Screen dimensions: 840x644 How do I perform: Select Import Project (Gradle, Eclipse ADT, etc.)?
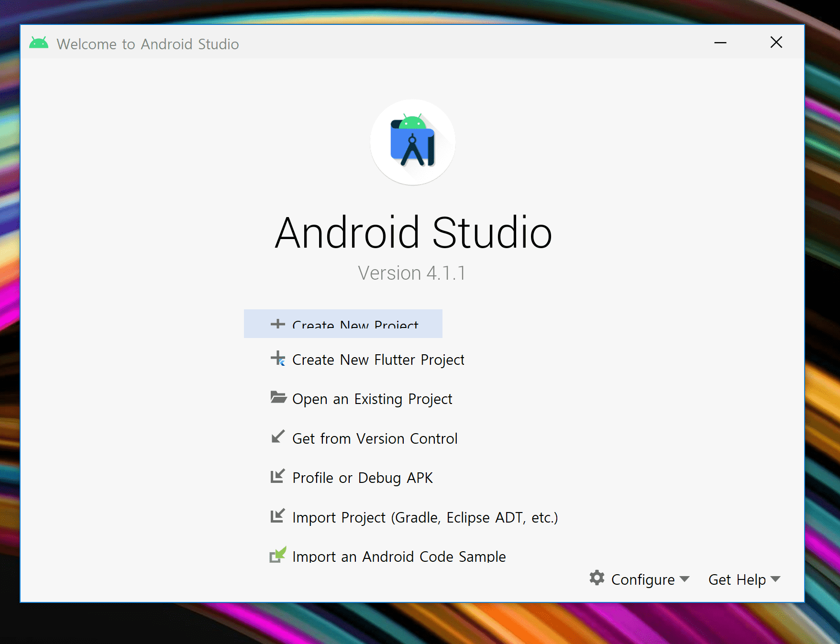click(x=414, y=517)
